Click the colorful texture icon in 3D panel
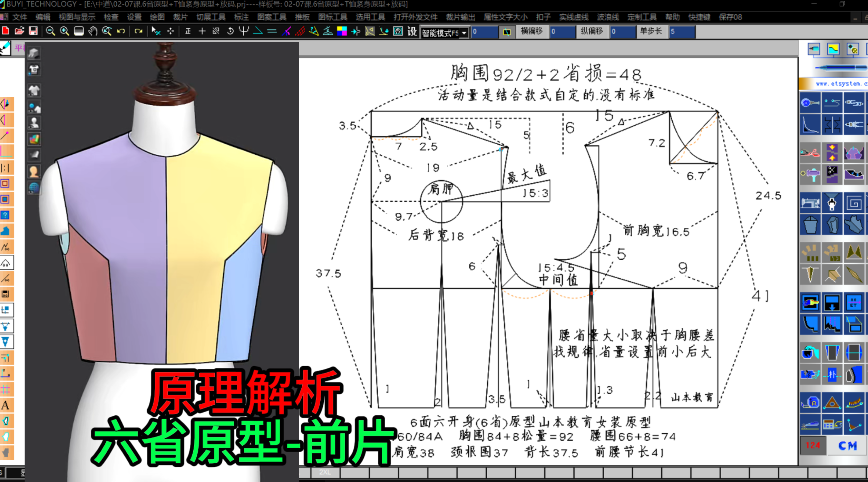Viewport: 868px width, 482px height. click(34, 139)
